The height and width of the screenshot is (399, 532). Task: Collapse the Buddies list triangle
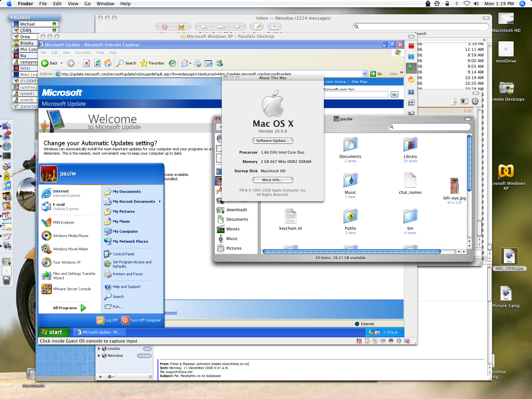12,18
